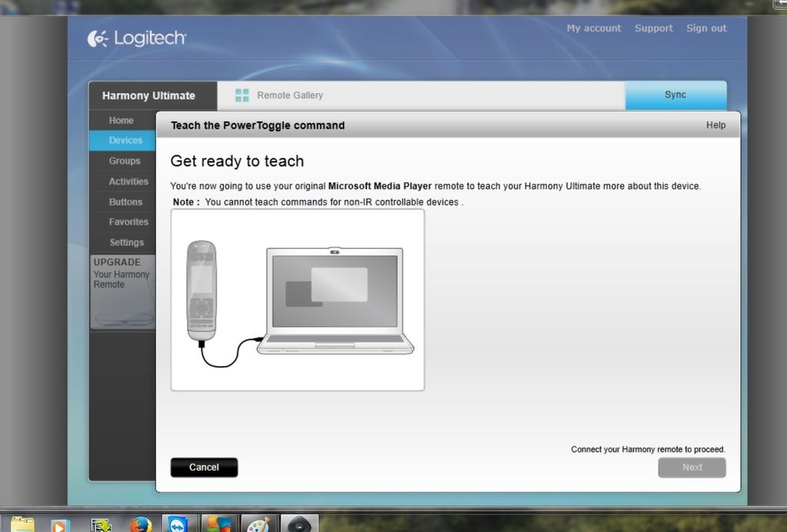
Task: Open Buttons in the sidebar
Action: (122, 201)
